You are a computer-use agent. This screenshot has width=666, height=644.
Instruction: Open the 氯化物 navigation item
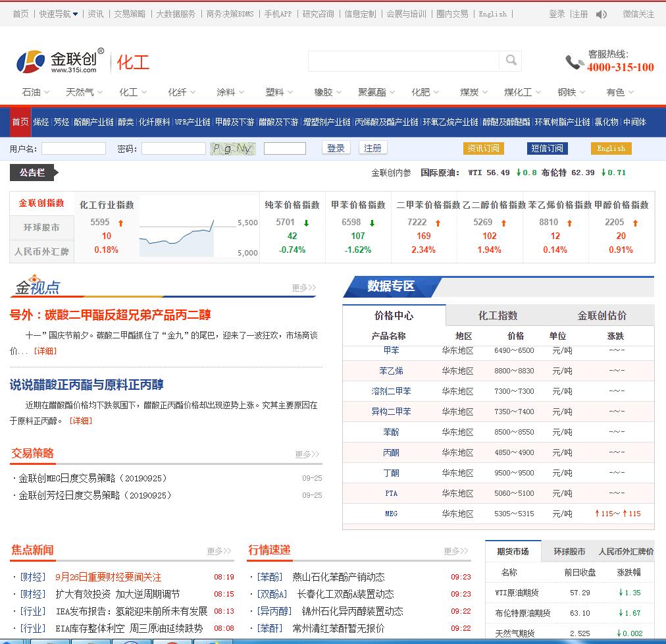click(x=606, y=122)
